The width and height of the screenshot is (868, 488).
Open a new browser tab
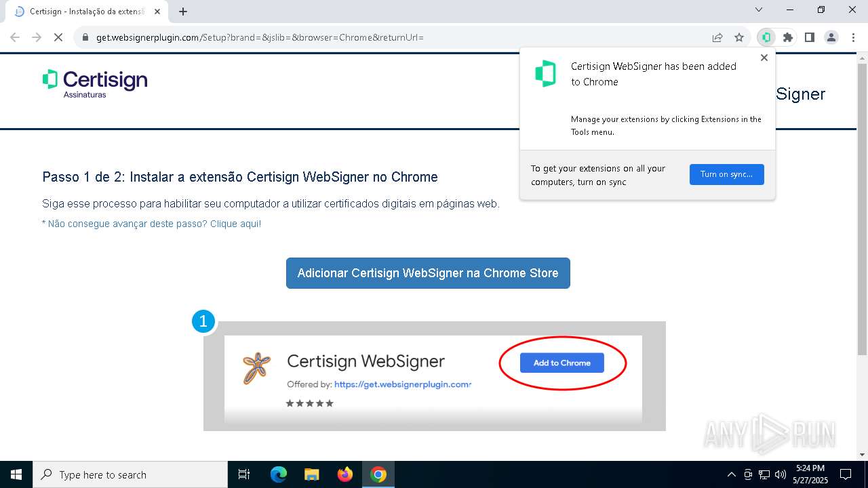point(183,12)
